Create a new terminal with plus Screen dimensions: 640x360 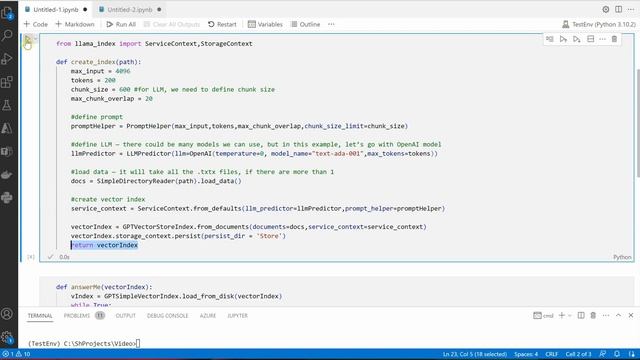point(562,315)
